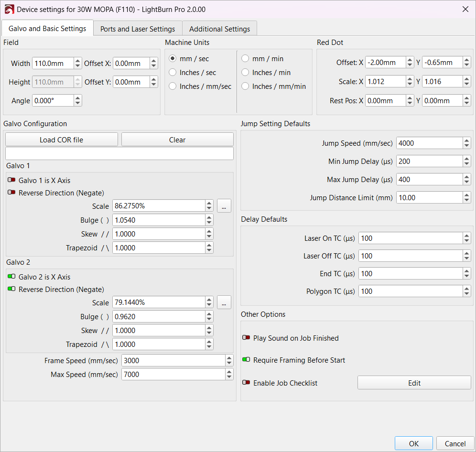The image size is (476, 452).
Task: Click the LightBurn app icon in title bar
Action: [x=9, y=9]
